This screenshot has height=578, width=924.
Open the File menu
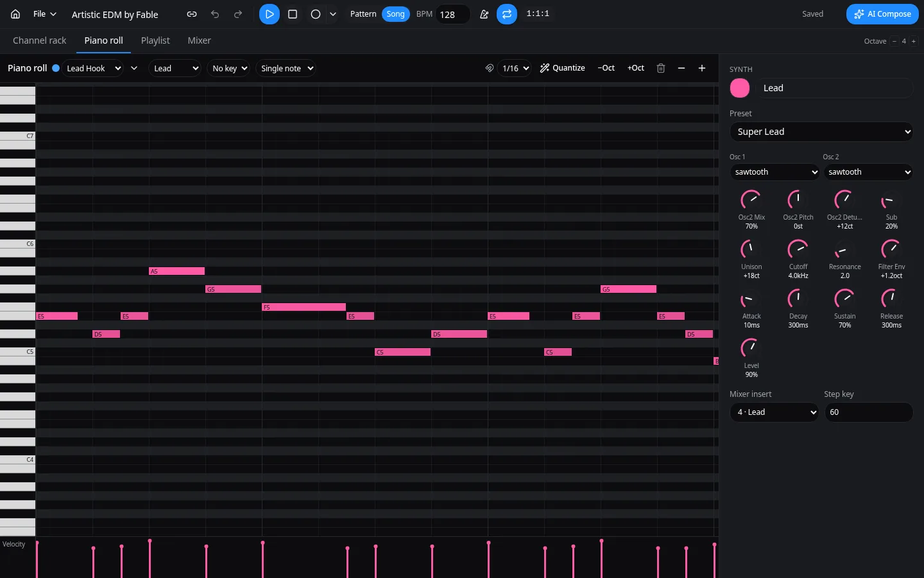tap(45, 14)
